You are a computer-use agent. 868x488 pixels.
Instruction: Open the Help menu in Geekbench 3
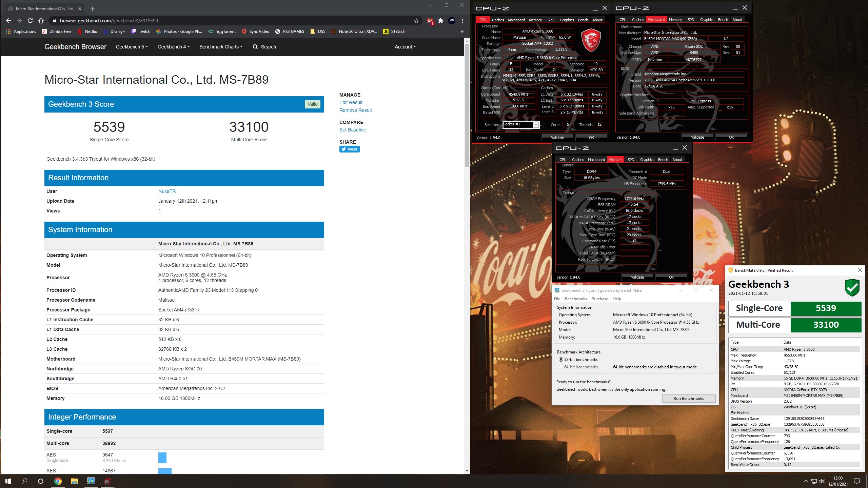[617, 299]
